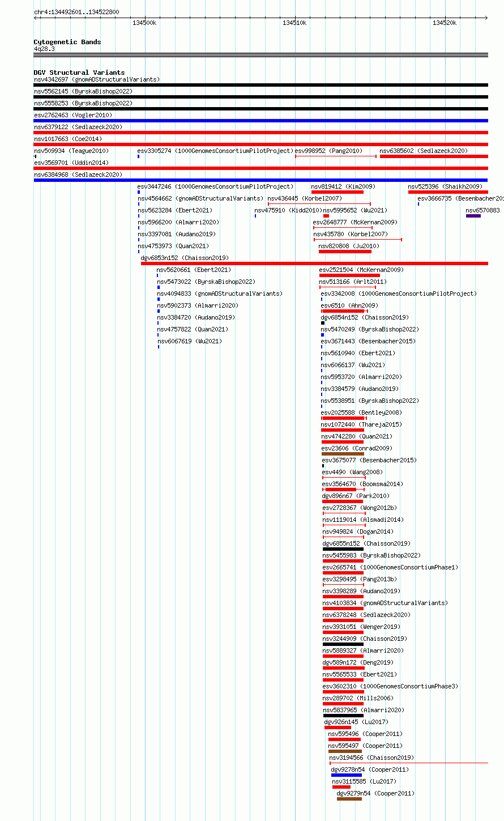Select the nsv1072440 (Thareja2015) label
Image resolution: width=504 pixels, height=821 pixels.
(361, 425)
